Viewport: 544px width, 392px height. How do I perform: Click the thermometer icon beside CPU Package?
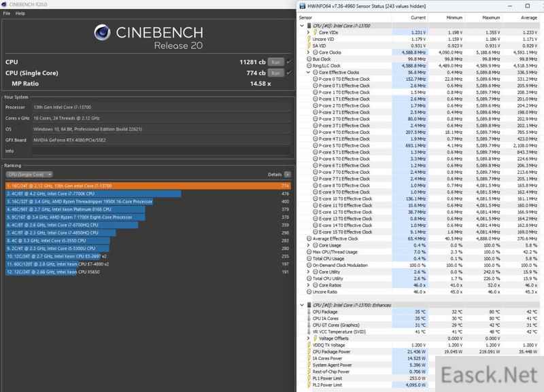(309, 312)
